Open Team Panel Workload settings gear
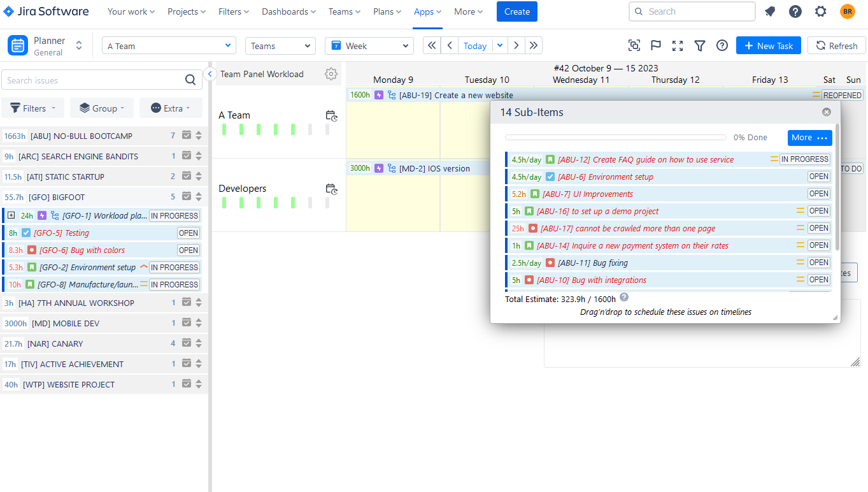 [x=331, y=74]
